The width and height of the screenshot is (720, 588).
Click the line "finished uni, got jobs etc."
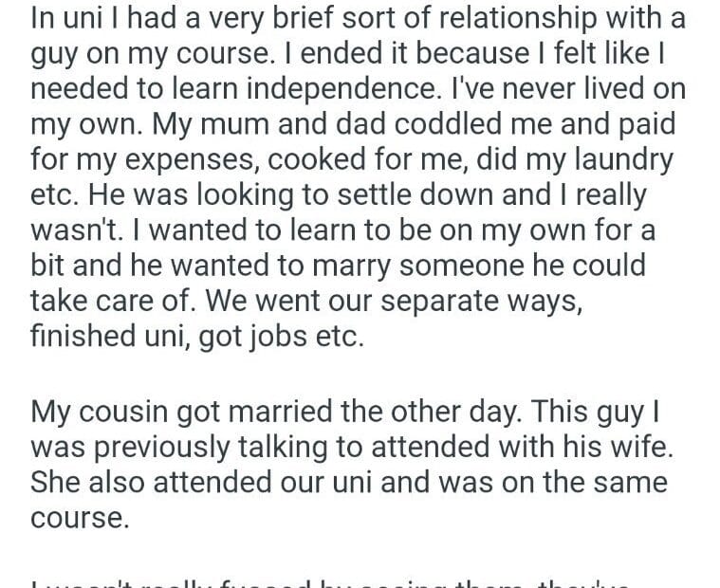pos(196,337)
